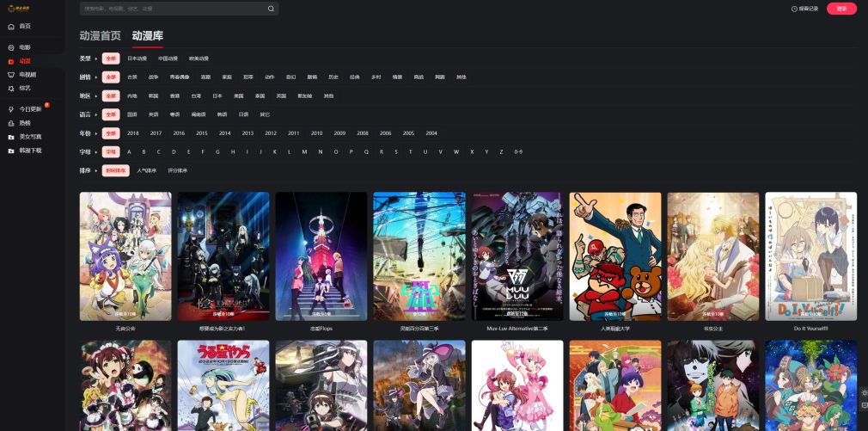Open the 美女写真 folder icon
This screenshot has width=868, height=431.
click(x=11, y=137)
